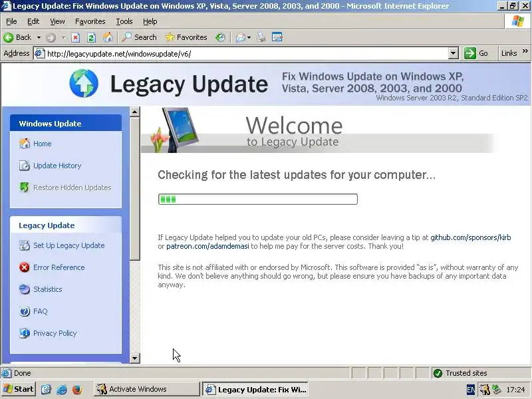Screen dimensions: 532x399
Task: Click the Privacy Policy info icon
Action: click(x=25, y=333)
